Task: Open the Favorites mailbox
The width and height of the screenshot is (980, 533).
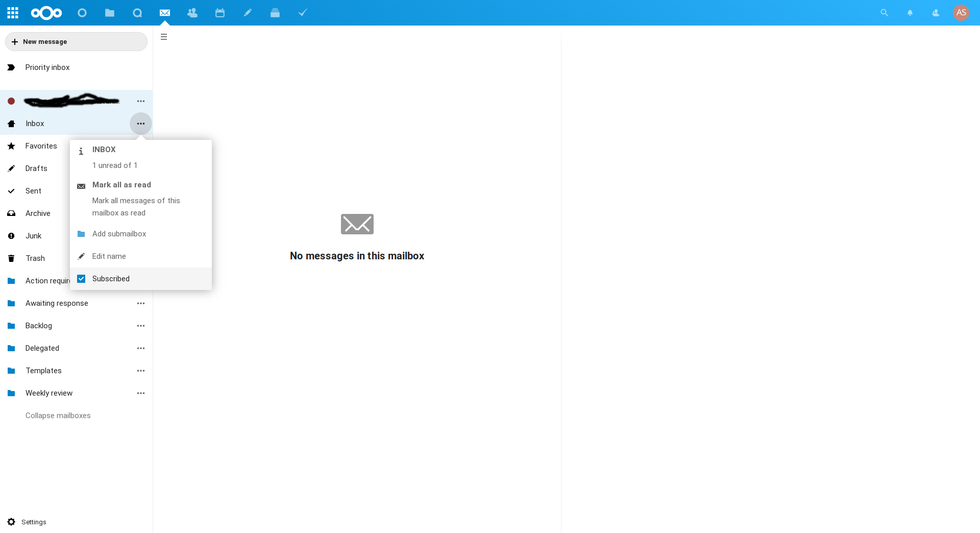Action: click(35, 146)
